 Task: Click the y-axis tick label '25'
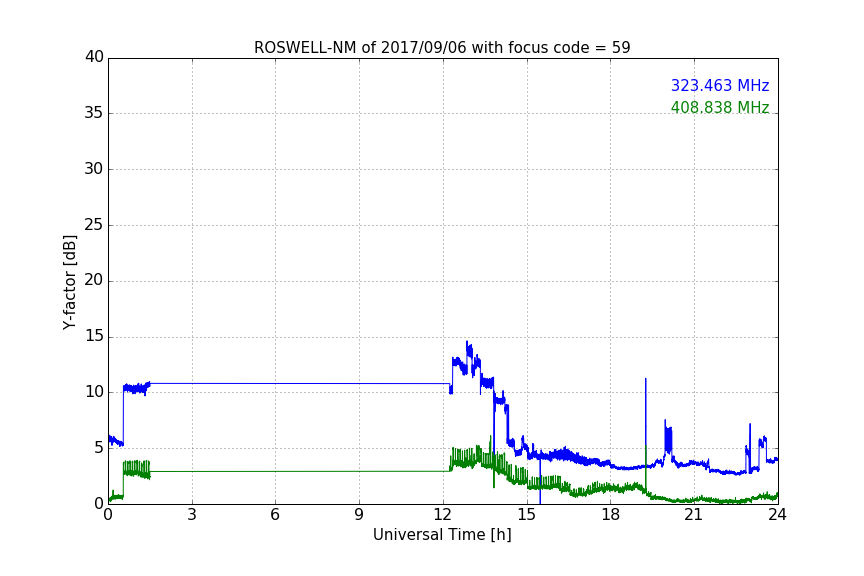point(94,225)
